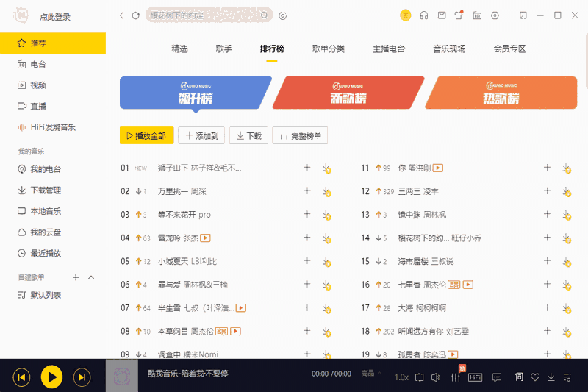
Task: Click the 下载 button above the list
Action: tap(249, 135)
